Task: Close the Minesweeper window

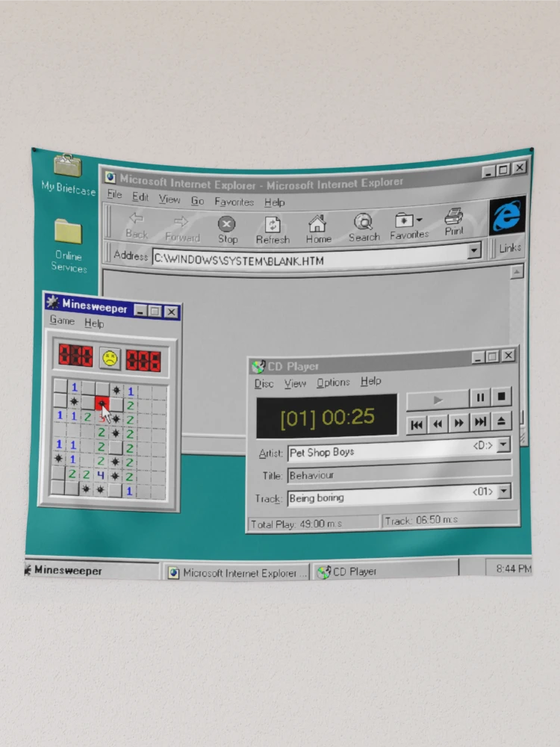Action: click(171, 311)
